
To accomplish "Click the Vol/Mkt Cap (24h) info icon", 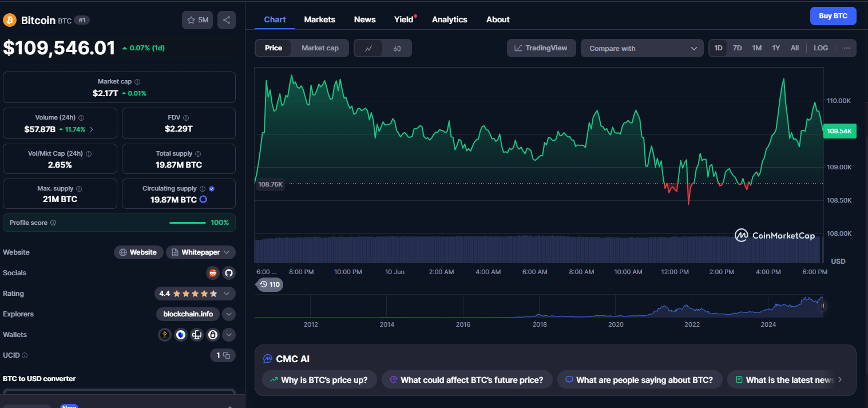I will coord(89,154).
